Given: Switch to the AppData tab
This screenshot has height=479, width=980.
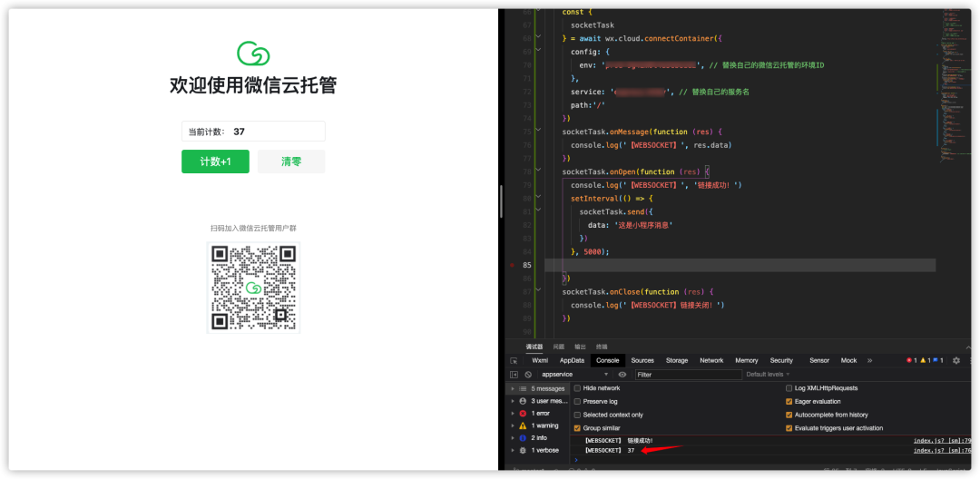Looking at the screenshot, I should [572, 360].
